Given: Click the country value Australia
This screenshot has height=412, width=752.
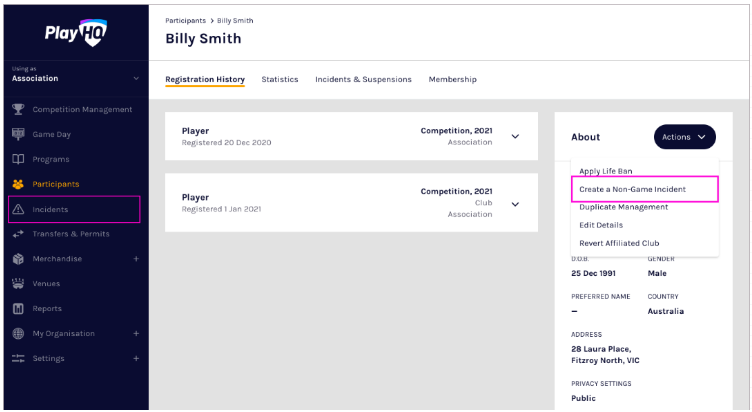Looking at the screenshot, I should pyautogui.click(x=666, y=311).
